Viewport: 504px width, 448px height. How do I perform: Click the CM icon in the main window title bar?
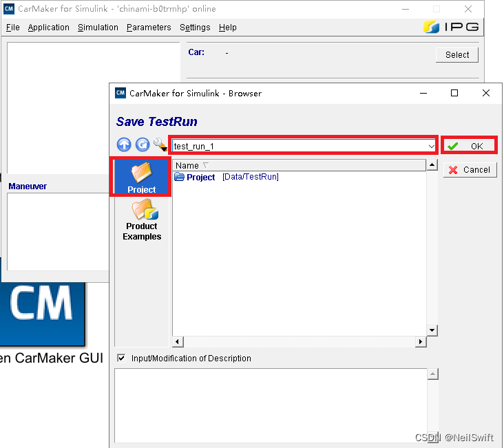click(9, 9)
